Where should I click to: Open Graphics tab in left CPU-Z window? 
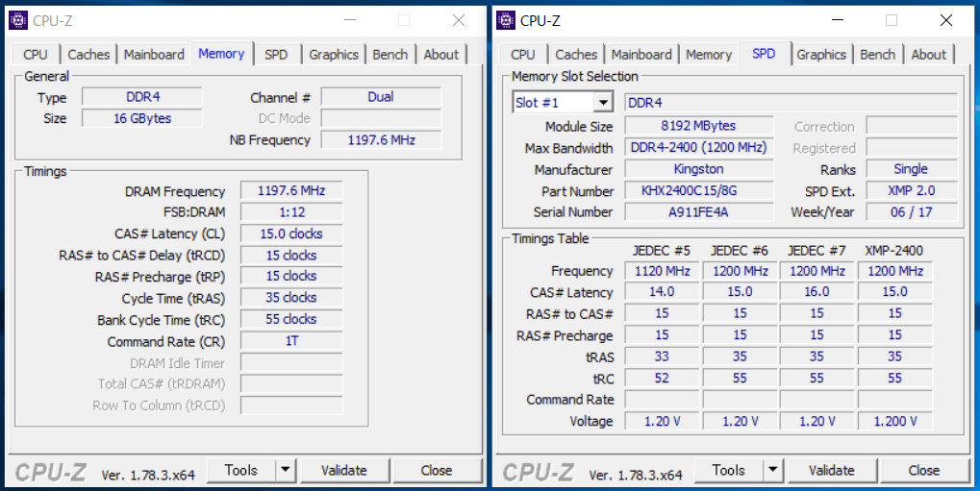pos(333,55)
